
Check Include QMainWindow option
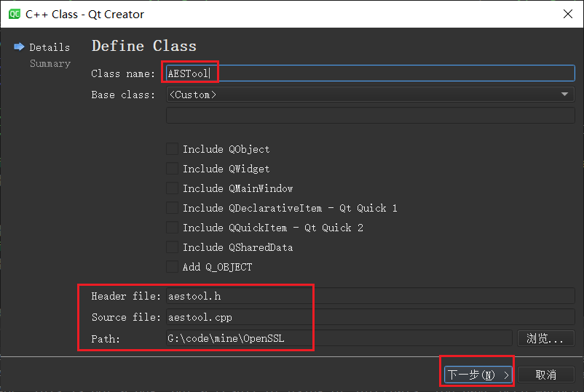[172, 188]
